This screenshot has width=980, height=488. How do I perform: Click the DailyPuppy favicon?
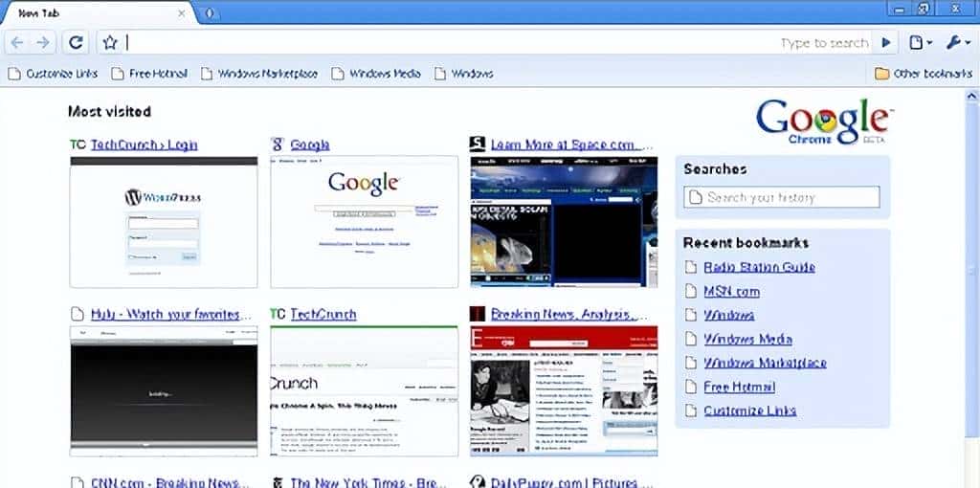tap(478, 482)
